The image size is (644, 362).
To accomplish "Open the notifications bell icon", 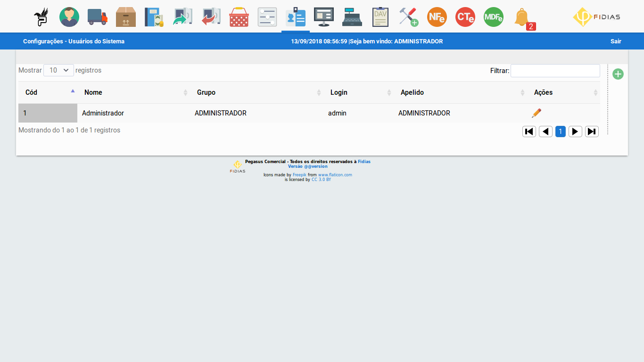I will [522, 17].
